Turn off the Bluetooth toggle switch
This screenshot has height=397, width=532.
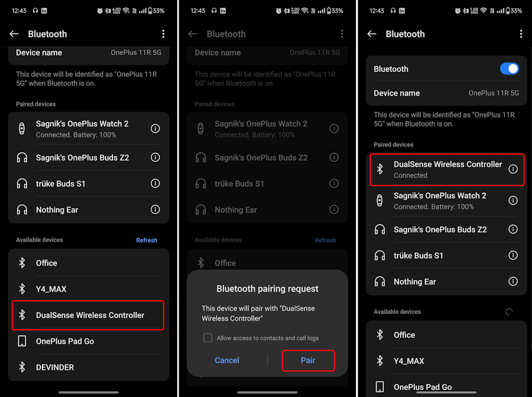(509, 69)
